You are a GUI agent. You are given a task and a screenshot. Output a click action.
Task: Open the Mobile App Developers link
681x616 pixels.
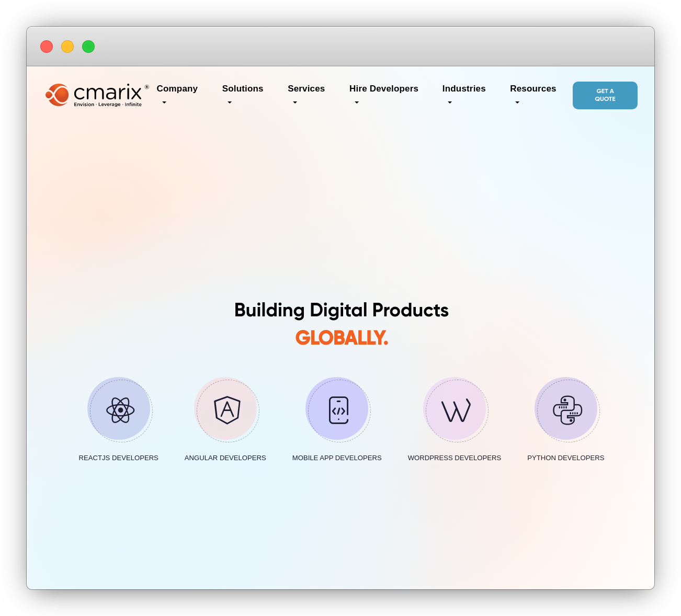[x=337, y=458]
